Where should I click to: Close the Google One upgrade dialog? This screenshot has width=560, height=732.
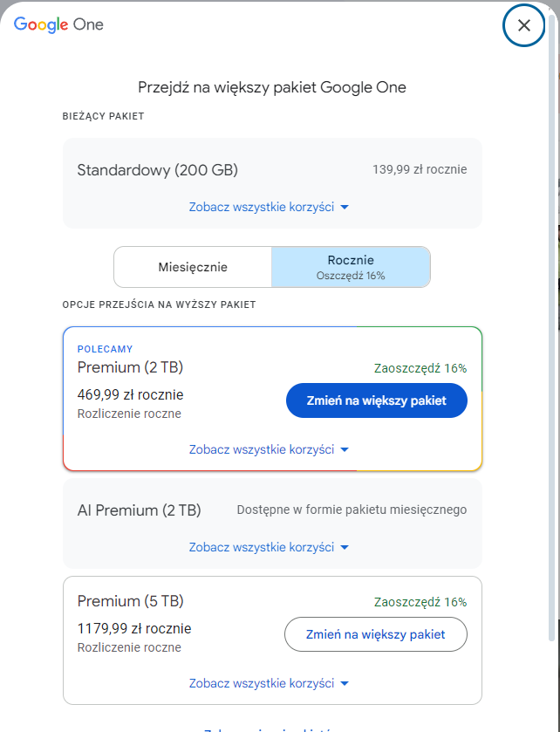[x=523, y=25]
